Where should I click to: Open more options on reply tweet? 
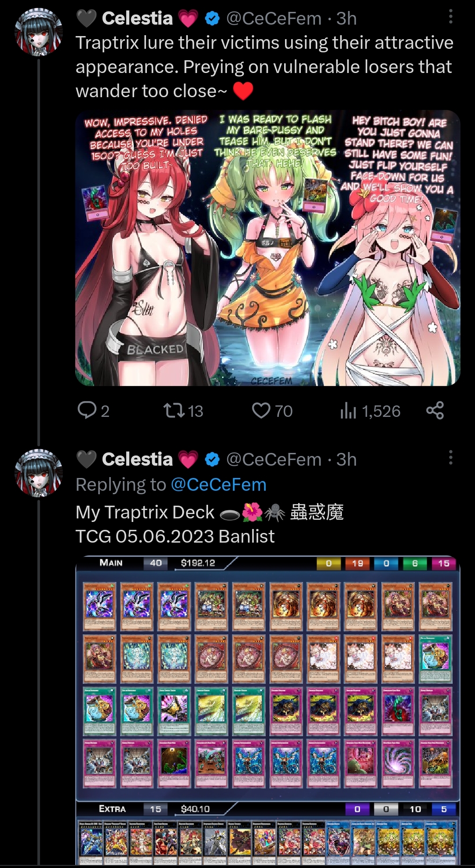click(x=450, y=457)
